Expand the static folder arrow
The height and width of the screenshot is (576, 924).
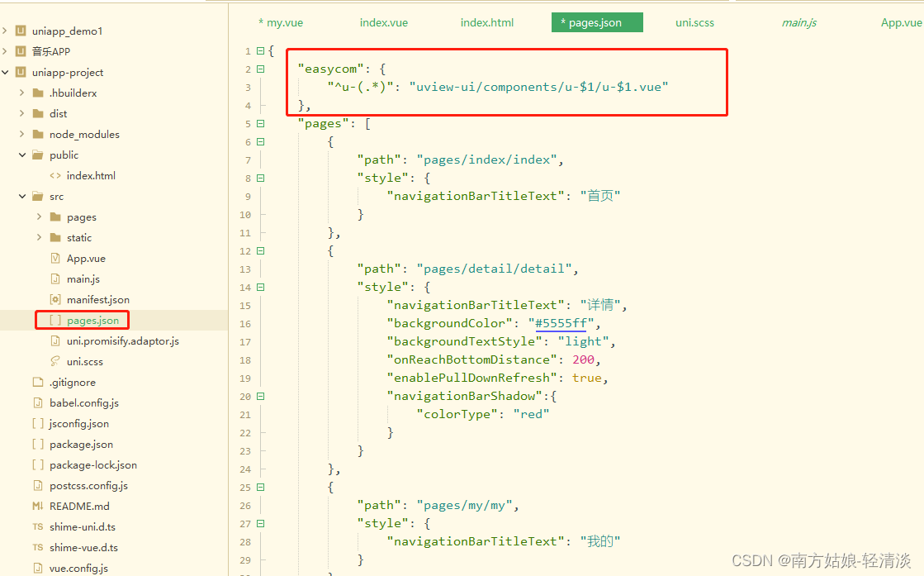(x=39, y=237)
